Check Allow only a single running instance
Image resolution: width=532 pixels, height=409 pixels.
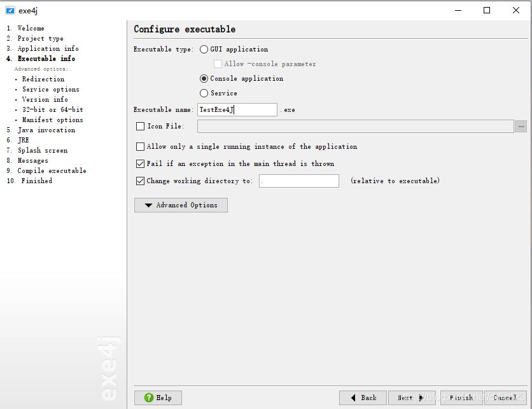click(x=140, y=146)
